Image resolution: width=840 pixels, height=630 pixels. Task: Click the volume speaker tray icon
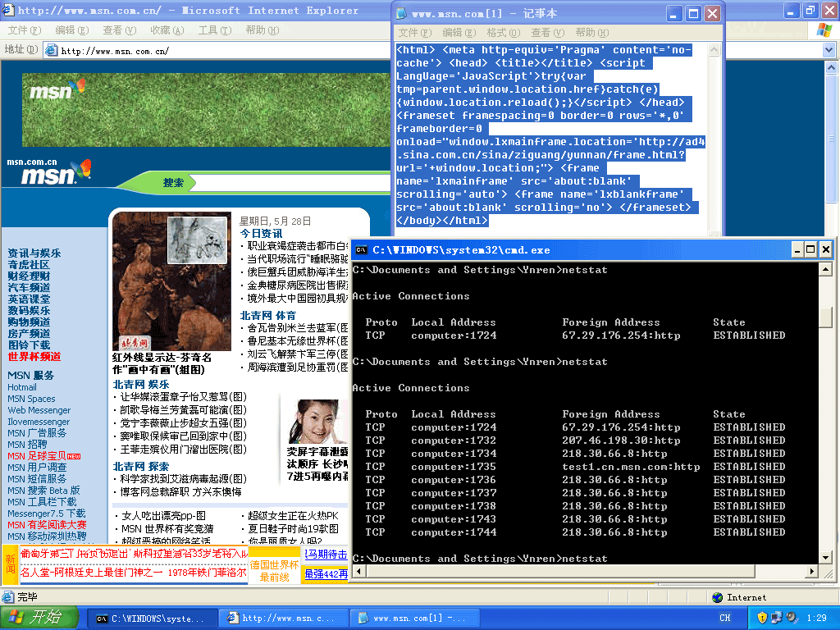point(792,618)
